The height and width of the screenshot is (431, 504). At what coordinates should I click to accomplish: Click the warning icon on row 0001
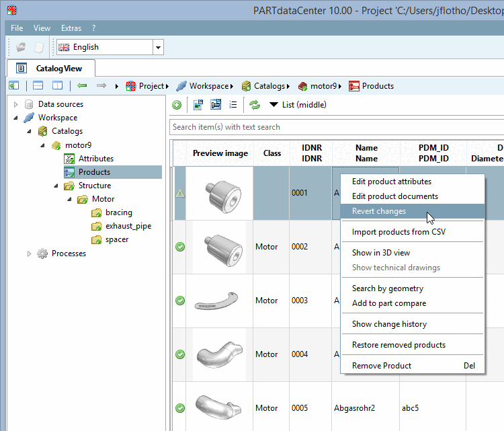pyautogui.click(x=180, y=193)
